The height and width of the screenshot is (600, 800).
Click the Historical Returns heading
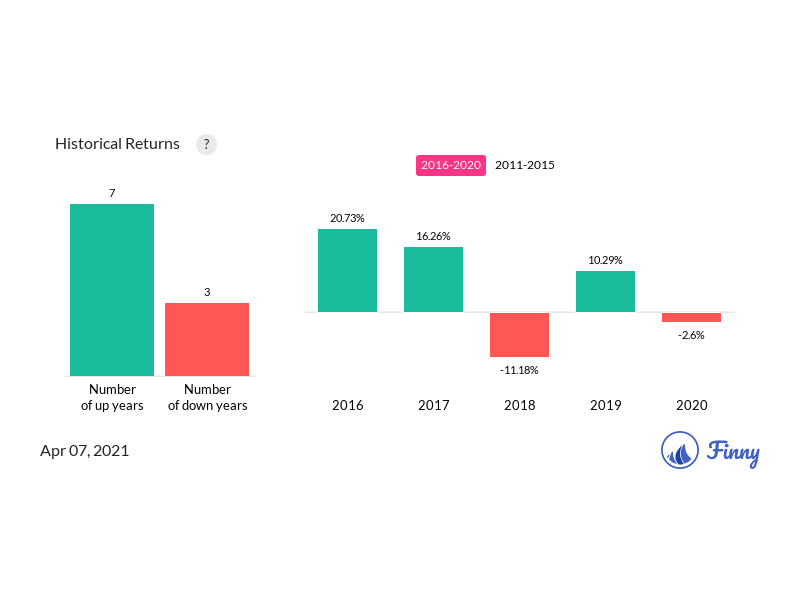(117, 144)
